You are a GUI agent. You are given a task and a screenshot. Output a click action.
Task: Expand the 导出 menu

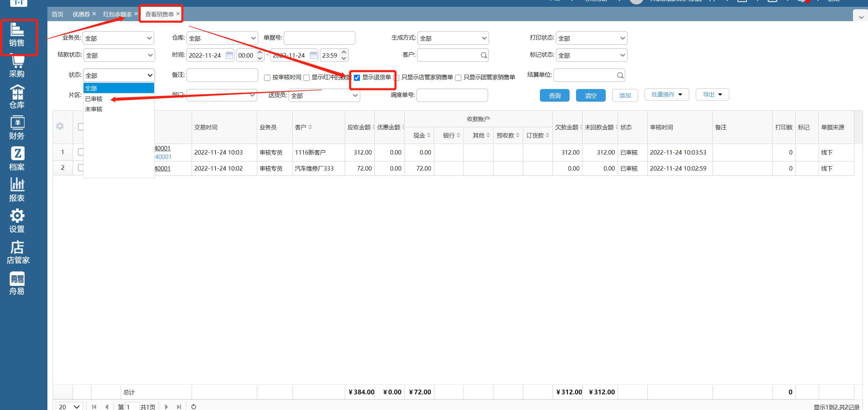pos(712,94)
